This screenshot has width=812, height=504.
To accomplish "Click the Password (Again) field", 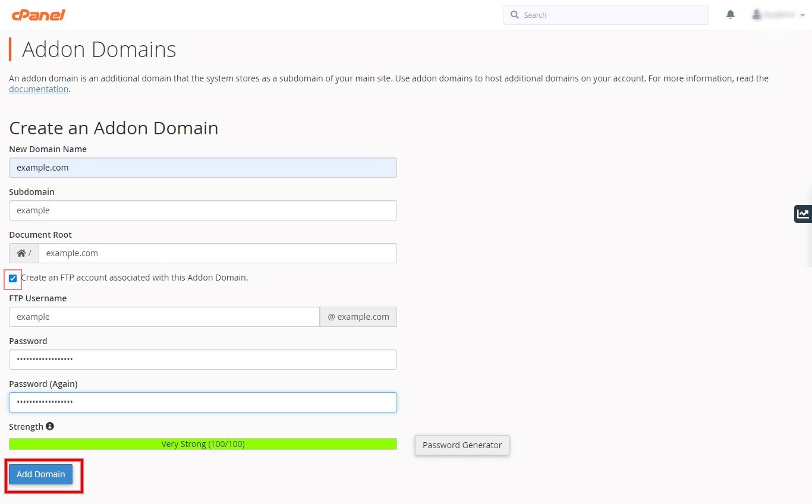I will 203,402.
